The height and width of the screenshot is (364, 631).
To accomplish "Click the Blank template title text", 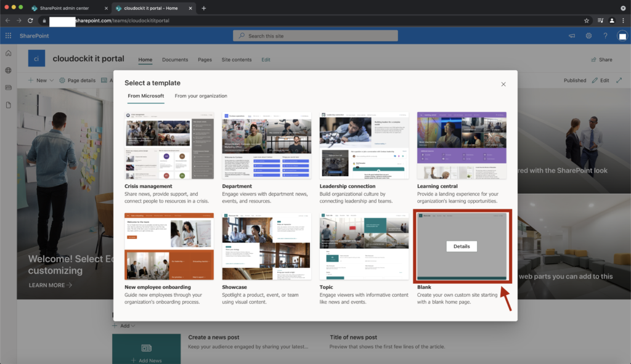I will pyautogui.click(x=424, y=287).
